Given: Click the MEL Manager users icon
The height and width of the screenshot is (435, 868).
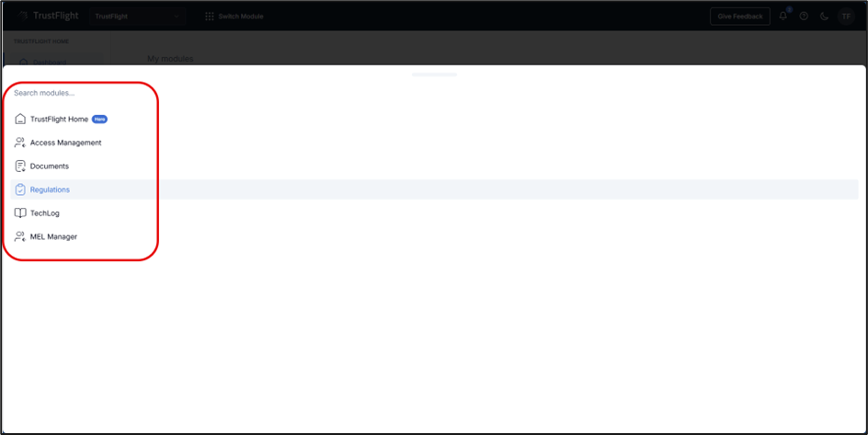Looking at the screenshot, I should tap(20, 237).
